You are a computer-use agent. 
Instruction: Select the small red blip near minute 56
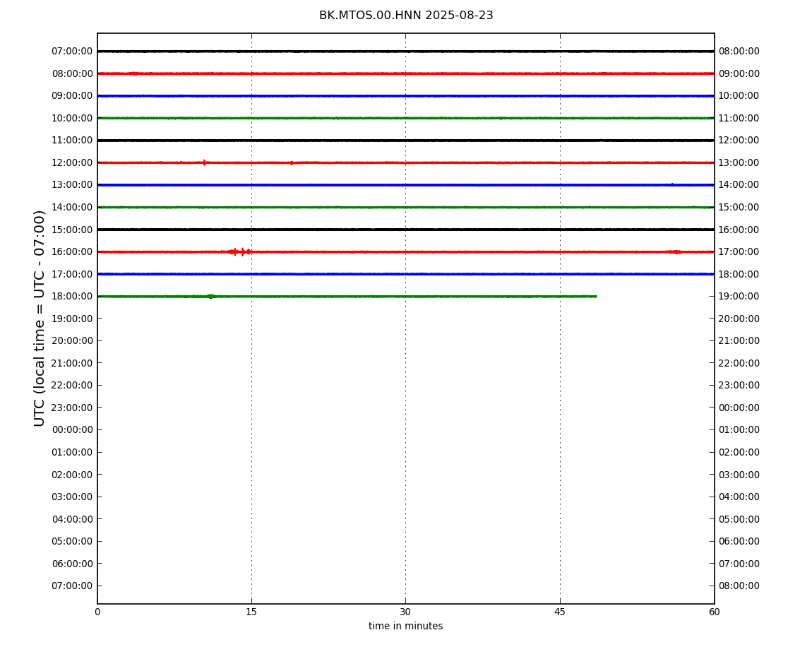point(675,252)
